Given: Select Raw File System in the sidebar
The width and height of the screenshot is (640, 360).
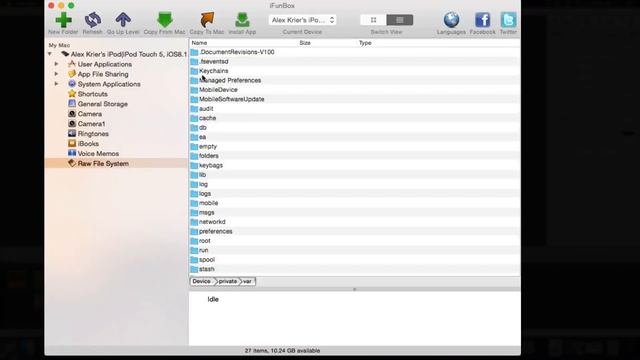Looking at the screenshot, I should (x=116, y=163).
